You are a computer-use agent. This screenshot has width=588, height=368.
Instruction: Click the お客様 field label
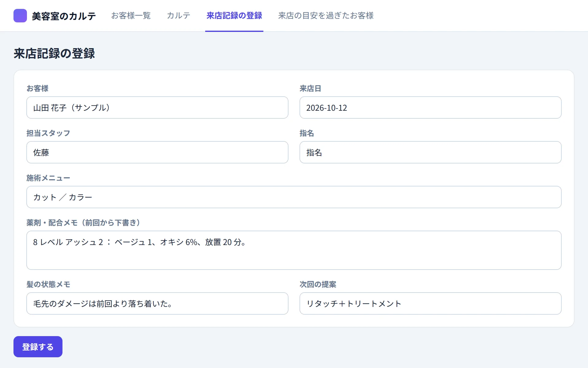click(37, 88)
